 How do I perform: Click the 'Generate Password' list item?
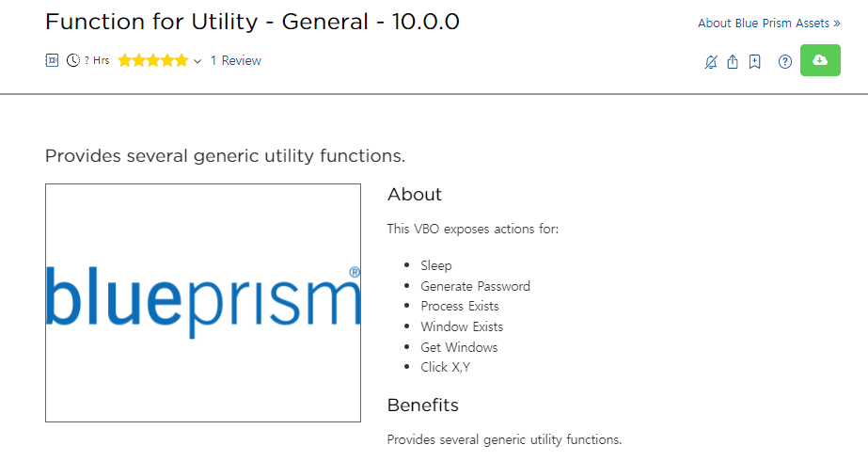coord(475,286)
